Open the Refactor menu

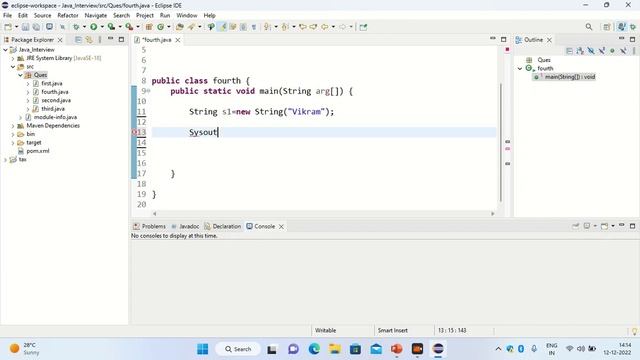pyautogui.click(x=68, y=16)
